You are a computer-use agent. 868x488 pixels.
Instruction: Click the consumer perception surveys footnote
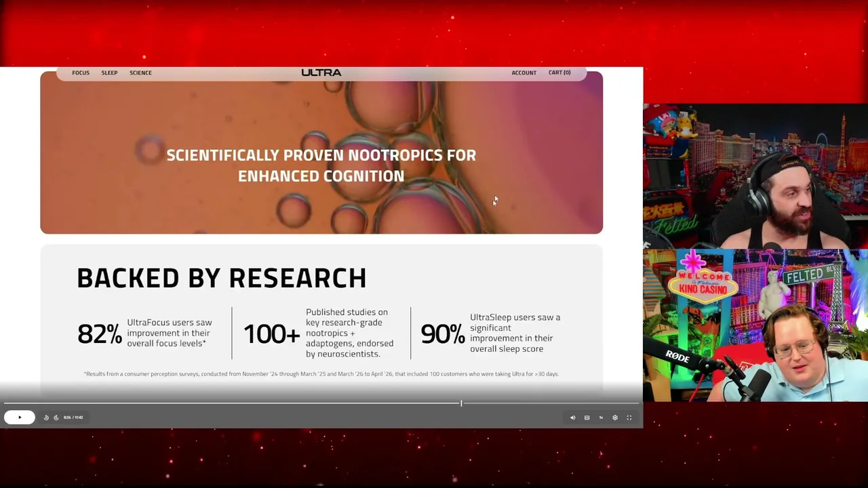click(x=321, y=374)
